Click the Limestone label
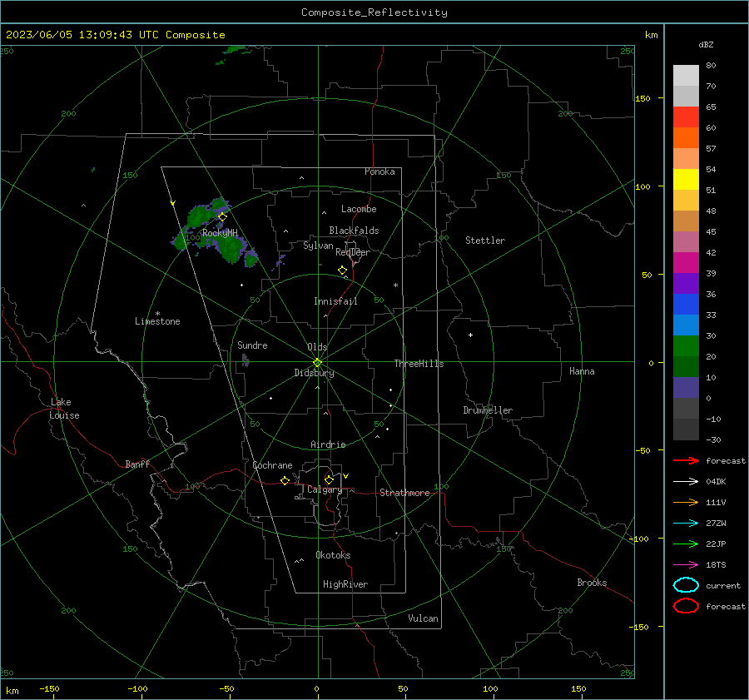This screenshot has height=700, width=749. [157, 321]
